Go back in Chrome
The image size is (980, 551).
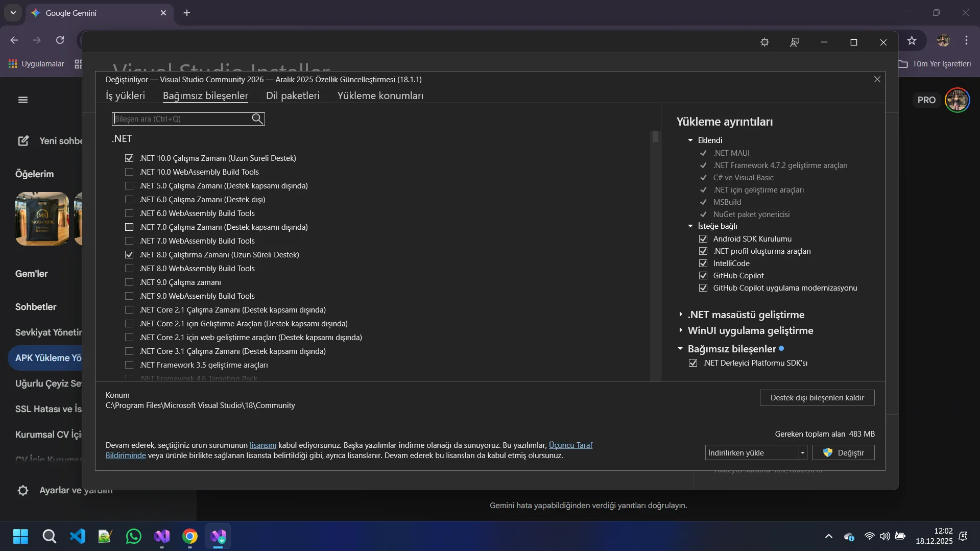click(14, 40)
